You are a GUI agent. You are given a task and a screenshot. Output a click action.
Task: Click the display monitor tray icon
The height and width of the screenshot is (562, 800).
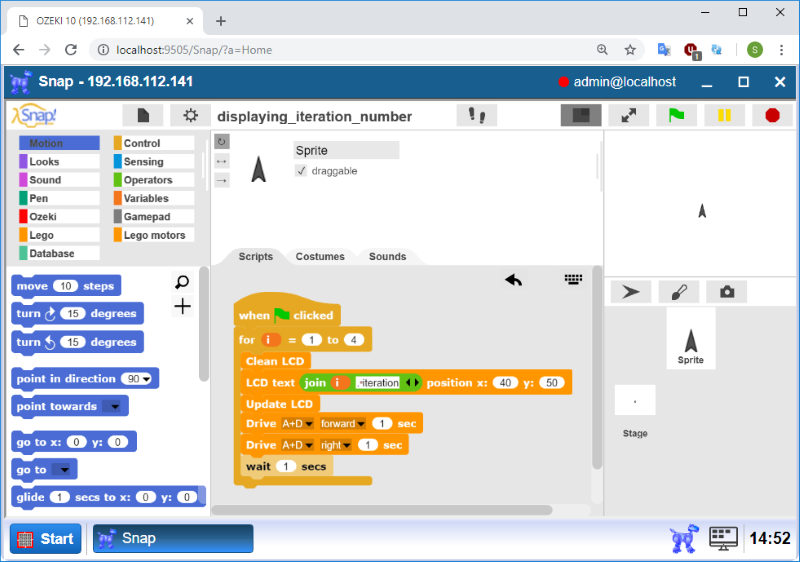point(723,539)
